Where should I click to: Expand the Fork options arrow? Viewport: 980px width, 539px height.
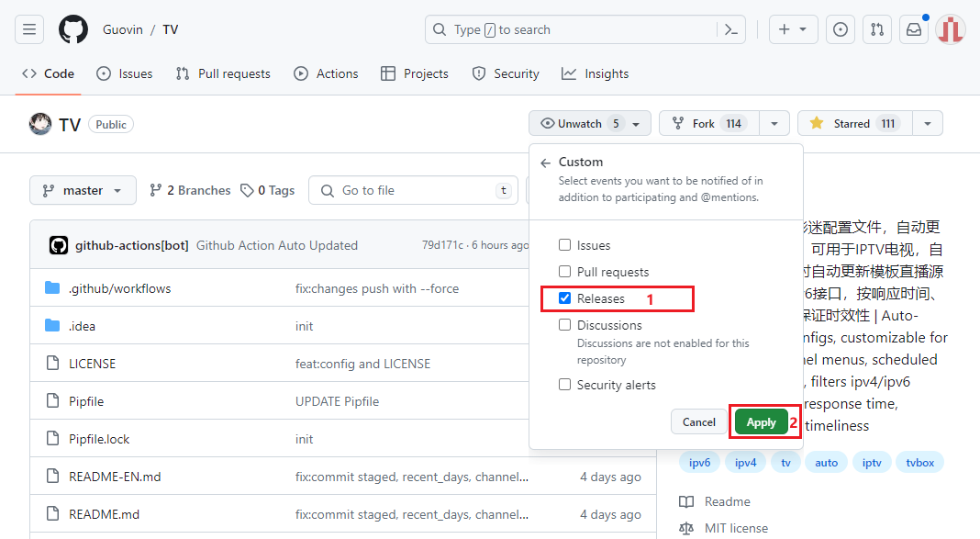774,123
